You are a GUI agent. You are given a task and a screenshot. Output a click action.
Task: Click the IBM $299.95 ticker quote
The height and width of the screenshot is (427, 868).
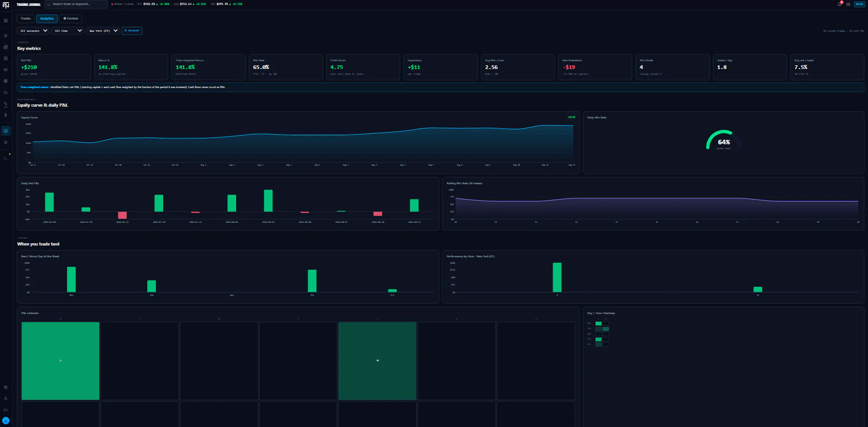coord(227,4)
